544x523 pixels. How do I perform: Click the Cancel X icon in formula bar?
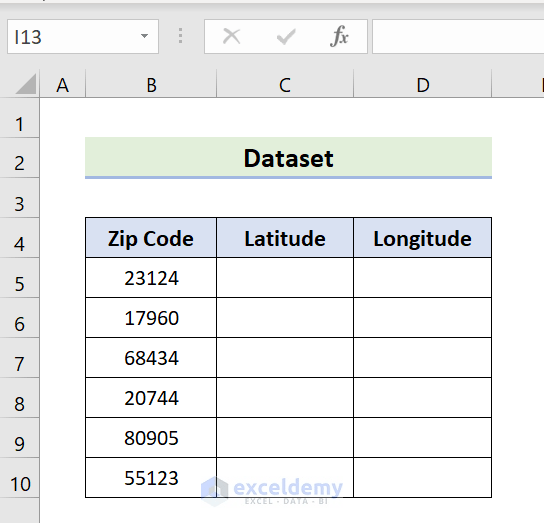coord(231,36)
